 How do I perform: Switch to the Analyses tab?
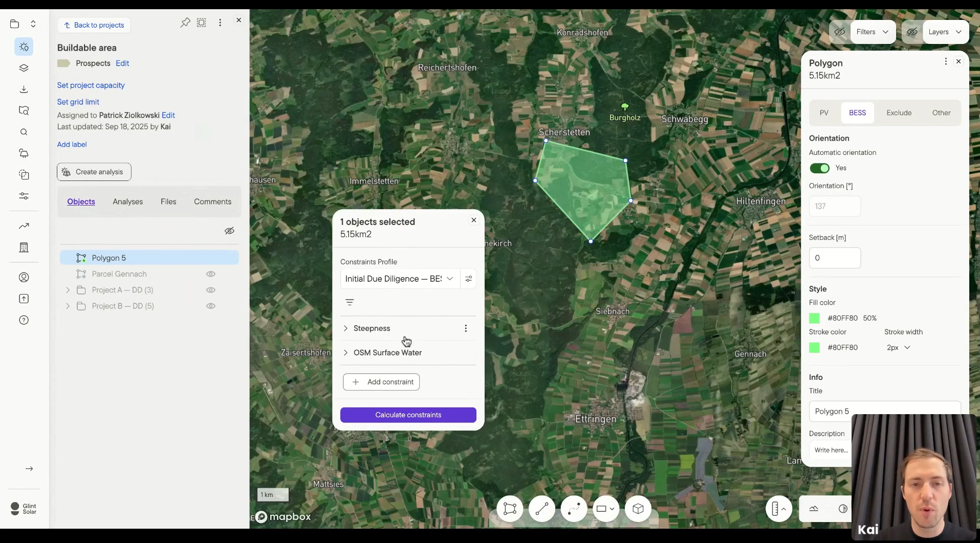click(127, 201)
